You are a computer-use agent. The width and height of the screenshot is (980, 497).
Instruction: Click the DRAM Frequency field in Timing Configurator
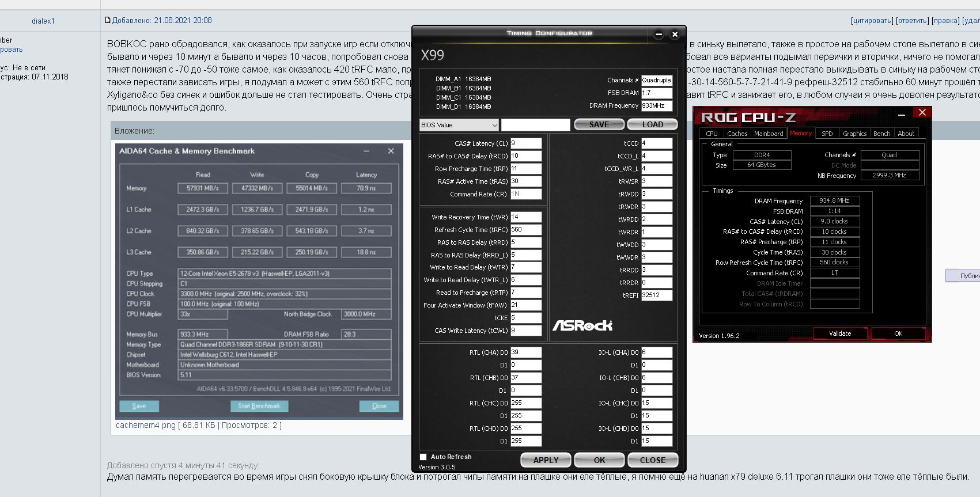657,106
